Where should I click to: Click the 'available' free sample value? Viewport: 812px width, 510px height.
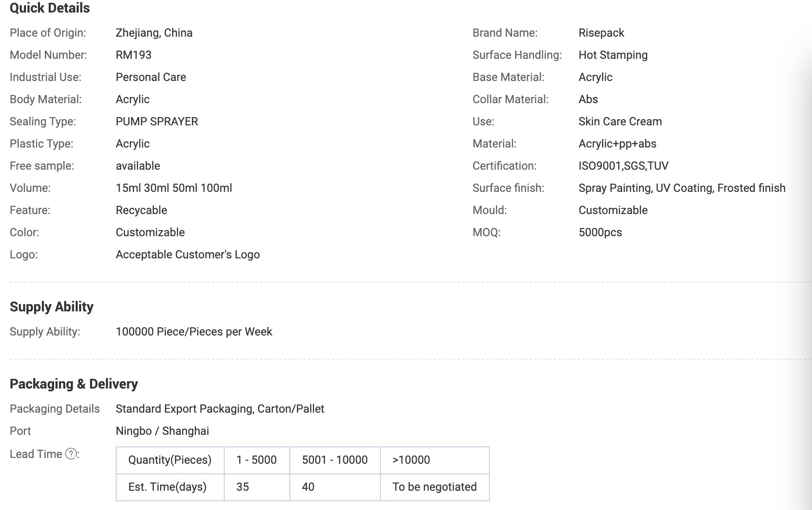coord(138,166)
